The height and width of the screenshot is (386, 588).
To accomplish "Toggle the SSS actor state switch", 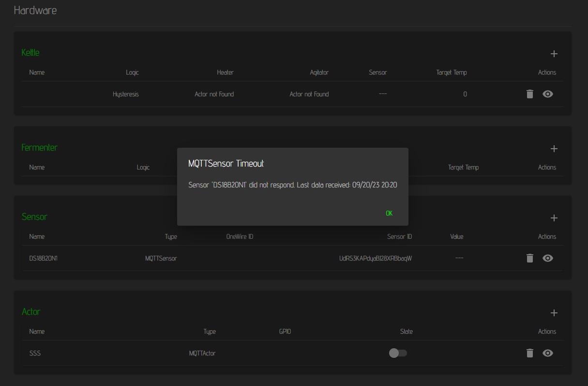I will tap(398, 353).
